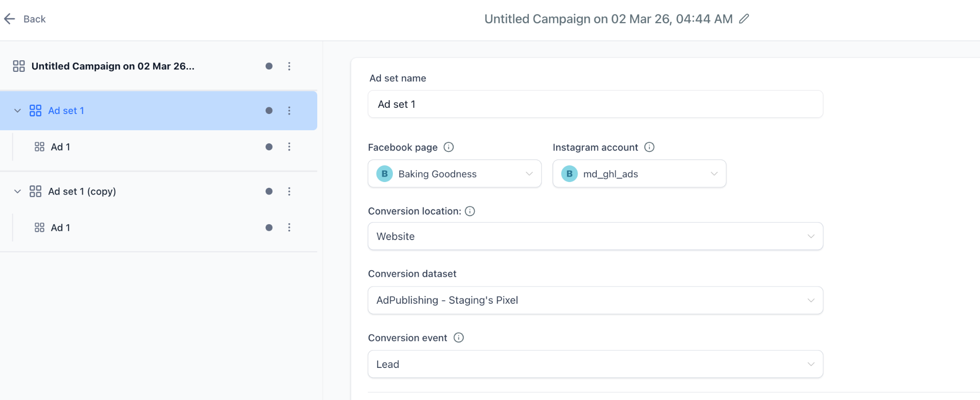Click grid icon beside Untitled Campaign row
This screenshot has width=980, height=400.
tap(19, 66)
